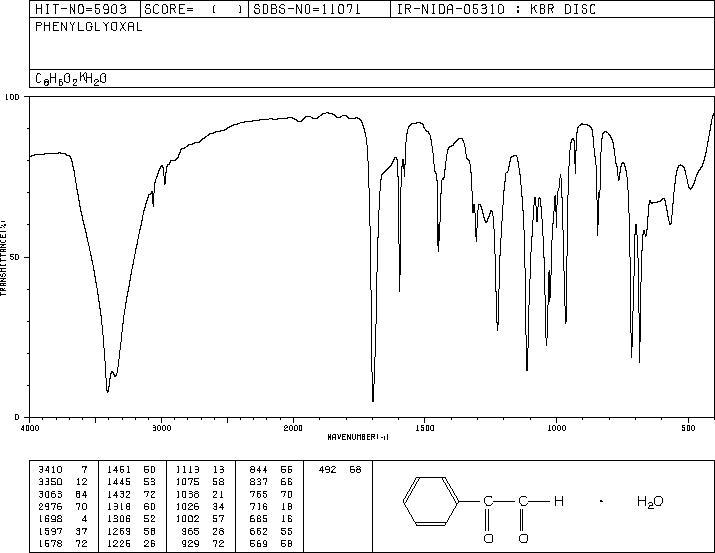This screenshot has width=715, height=553.
Task: Click the 4000 x-axis tick label
Action: 30,428
